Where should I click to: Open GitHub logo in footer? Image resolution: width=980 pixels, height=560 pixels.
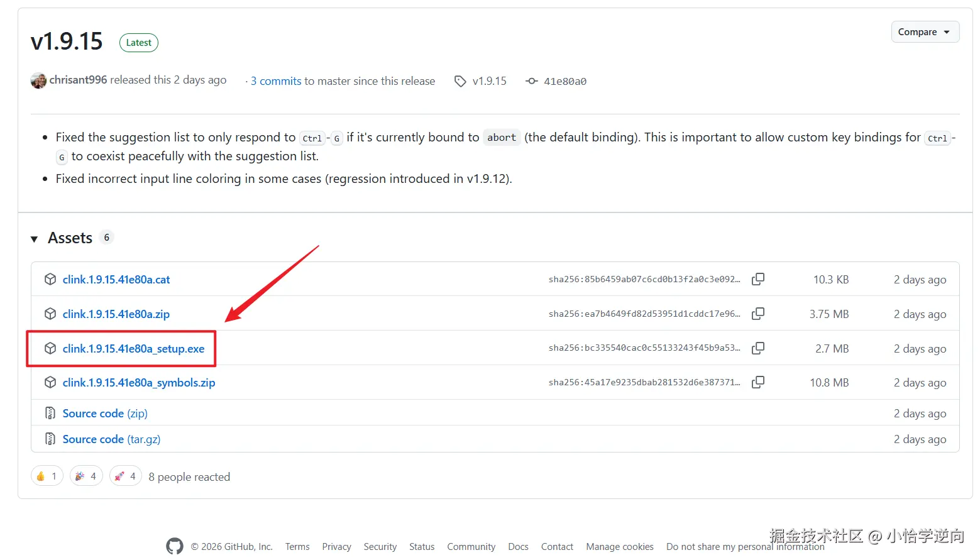(175, 546)
